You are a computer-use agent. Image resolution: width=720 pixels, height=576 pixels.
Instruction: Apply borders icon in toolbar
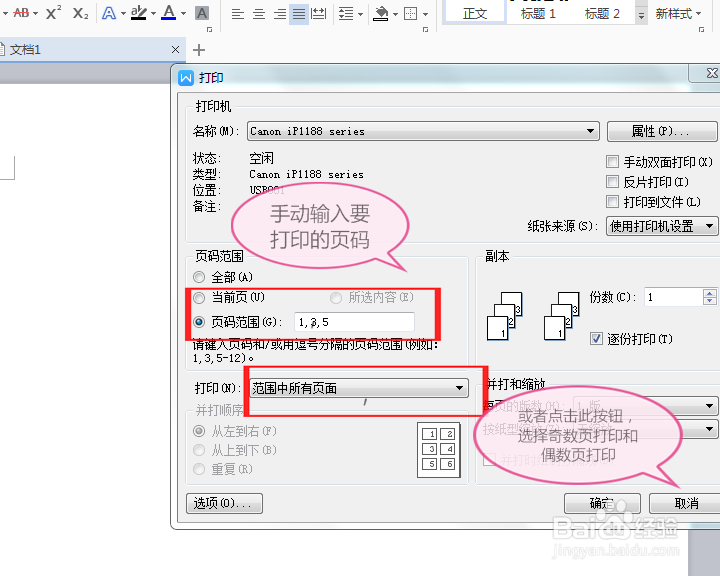pos(410,14)
